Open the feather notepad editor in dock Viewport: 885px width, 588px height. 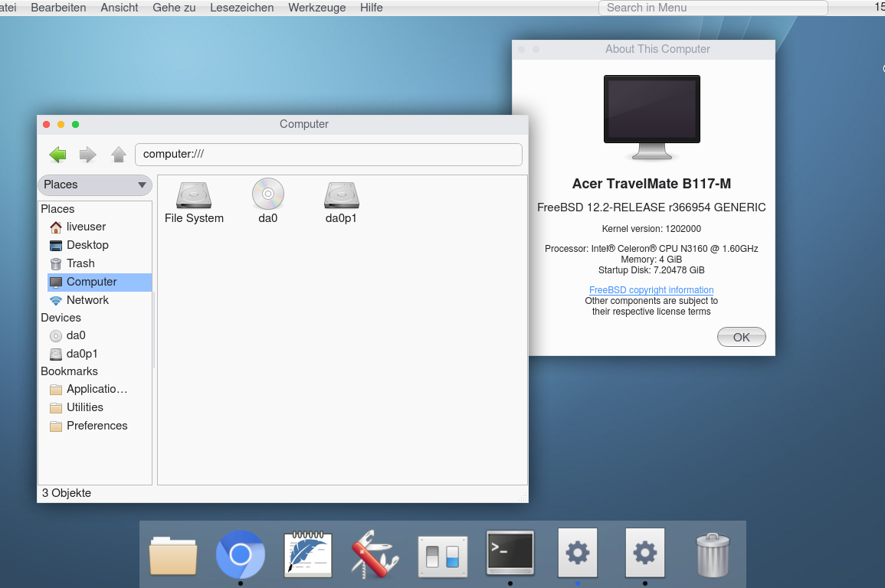click(x=307, y=554)
